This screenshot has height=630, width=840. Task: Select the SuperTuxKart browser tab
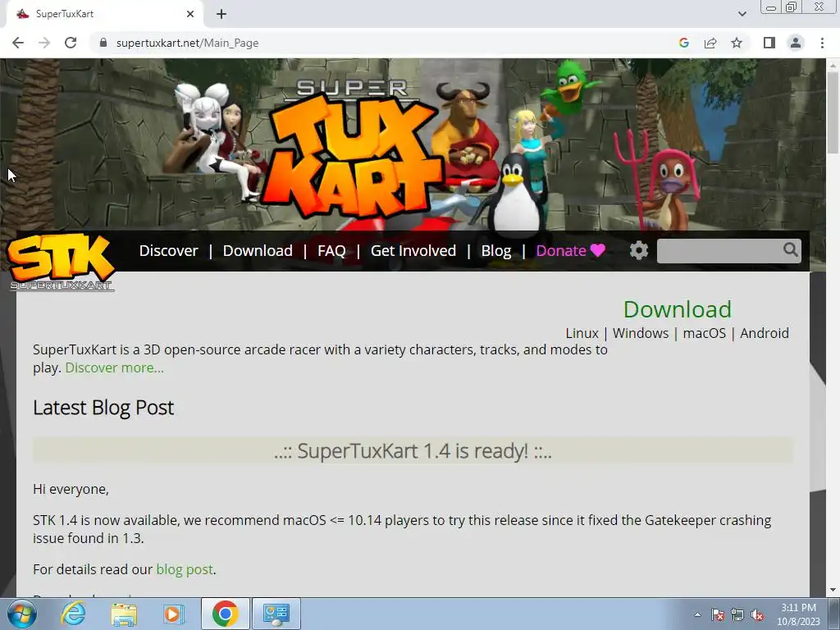[104, 14]
